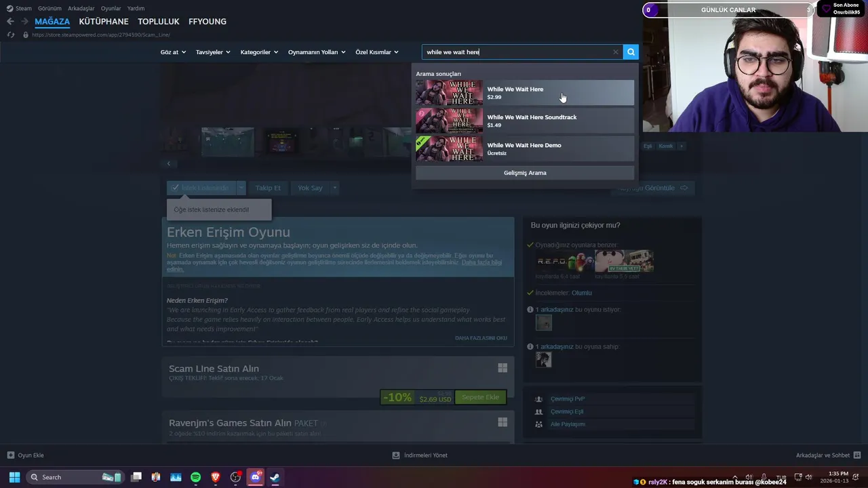The height and width of the screenshot is (488, 868).
Task: Click the Demo result thumbnail
Action: coord(449,148)
